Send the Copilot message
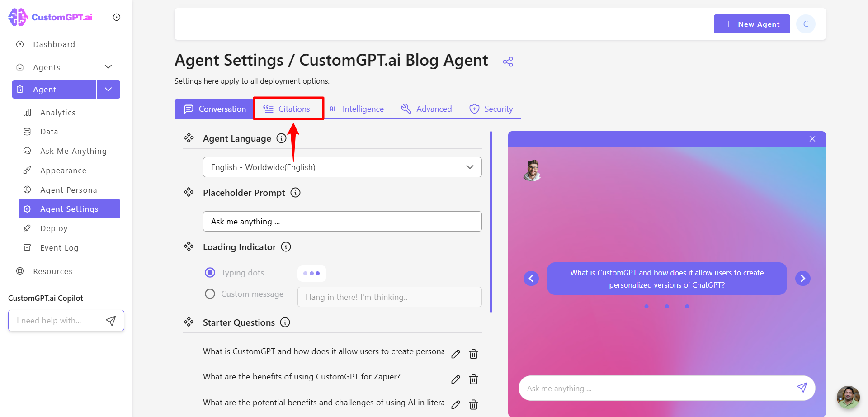This screenshot has width=868, height=417. [111, 321]
